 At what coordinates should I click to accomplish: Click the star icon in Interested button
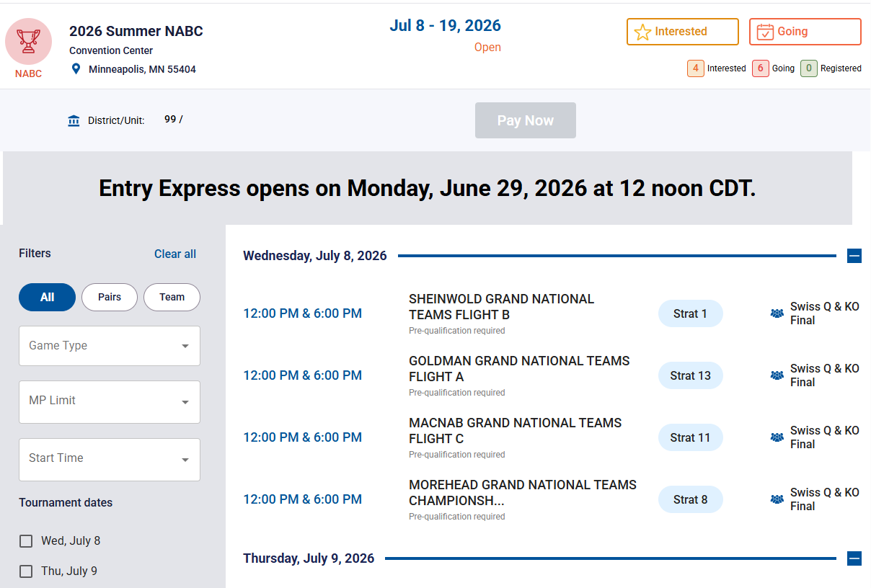point(642,32)
